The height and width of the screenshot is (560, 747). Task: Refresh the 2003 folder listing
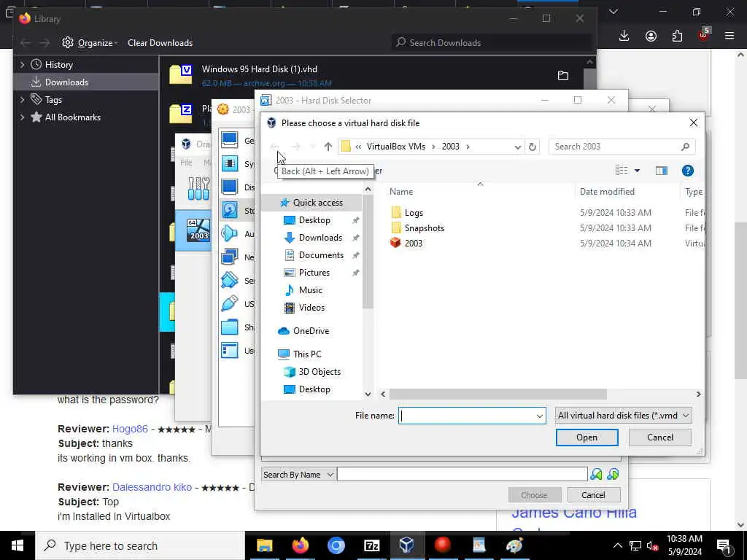point(532,147)
